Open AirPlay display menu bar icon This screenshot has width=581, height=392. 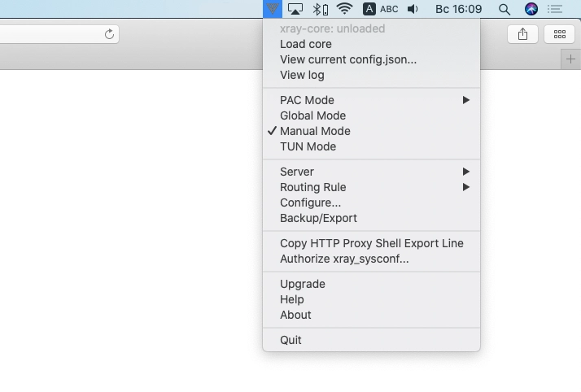[295, 9]
